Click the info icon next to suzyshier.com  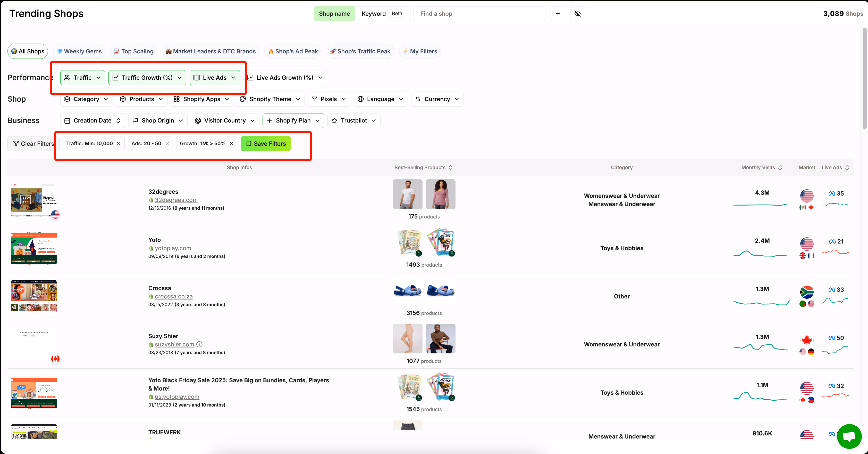(x=199, y=344)
